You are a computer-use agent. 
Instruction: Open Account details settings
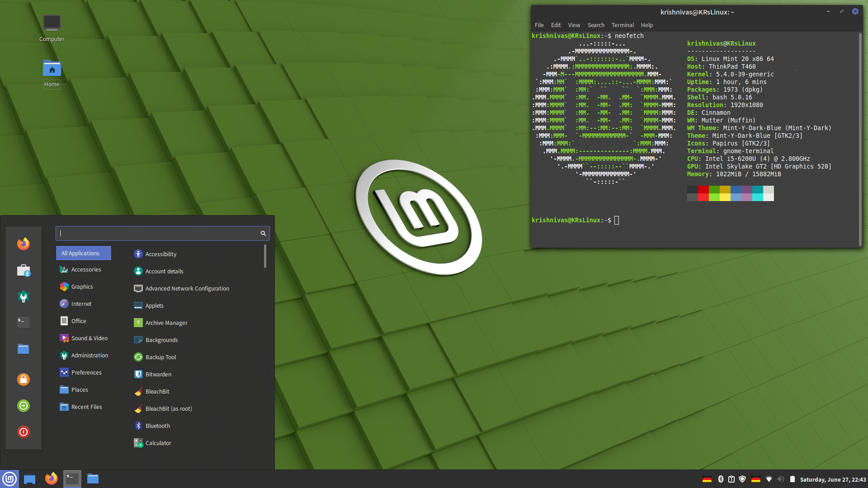click(x=165, y=271)
